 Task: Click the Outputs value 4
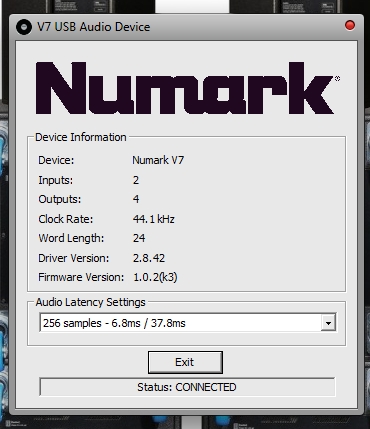pyautogui.click(x=136, y=199)
